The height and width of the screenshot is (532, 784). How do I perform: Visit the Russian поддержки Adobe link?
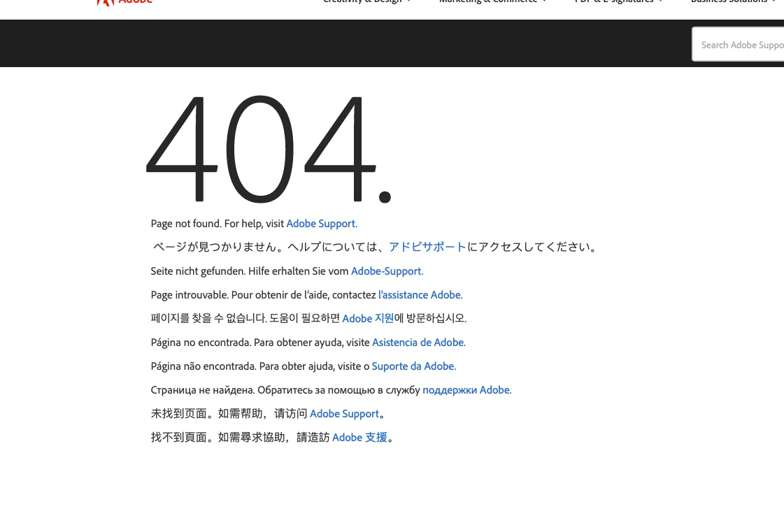467,390
